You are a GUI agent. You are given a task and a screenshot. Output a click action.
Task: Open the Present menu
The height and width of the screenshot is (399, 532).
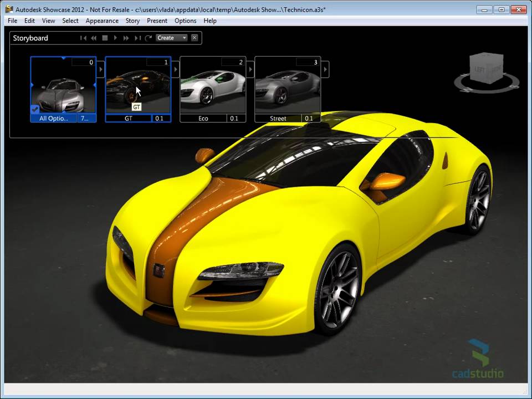(157, 21)
